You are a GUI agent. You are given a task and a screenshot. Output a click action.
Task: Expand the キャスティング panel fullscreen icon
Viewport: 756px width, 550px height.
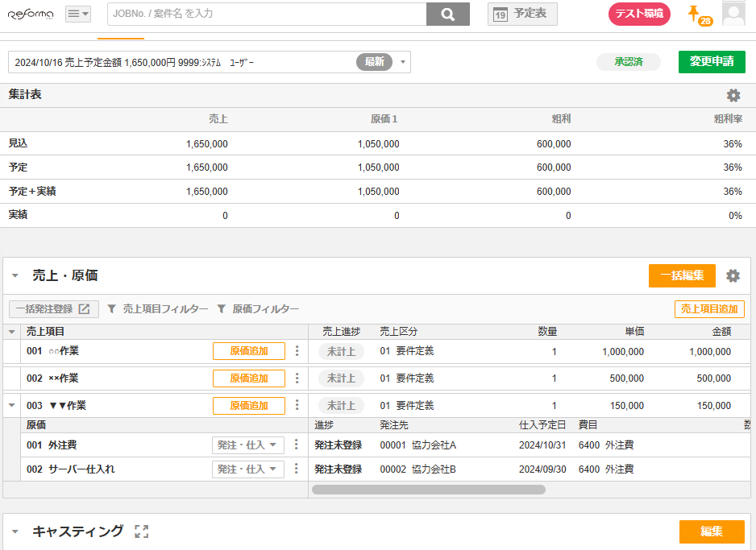pyautogui.click(x=142, y=531)
